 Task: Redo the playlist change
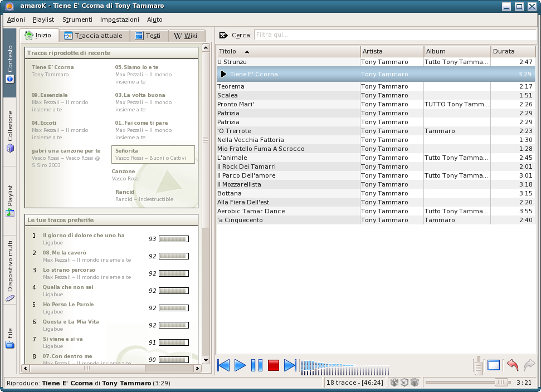point(529,365)
